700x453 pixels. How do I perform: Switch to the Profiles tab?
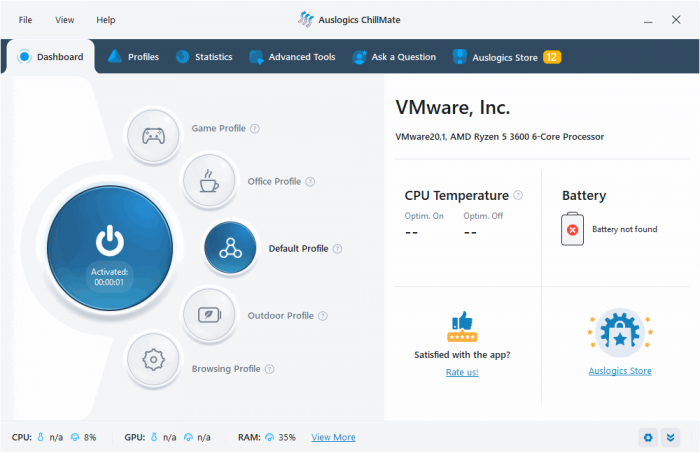pyautogui.click(x=133, y=57)
